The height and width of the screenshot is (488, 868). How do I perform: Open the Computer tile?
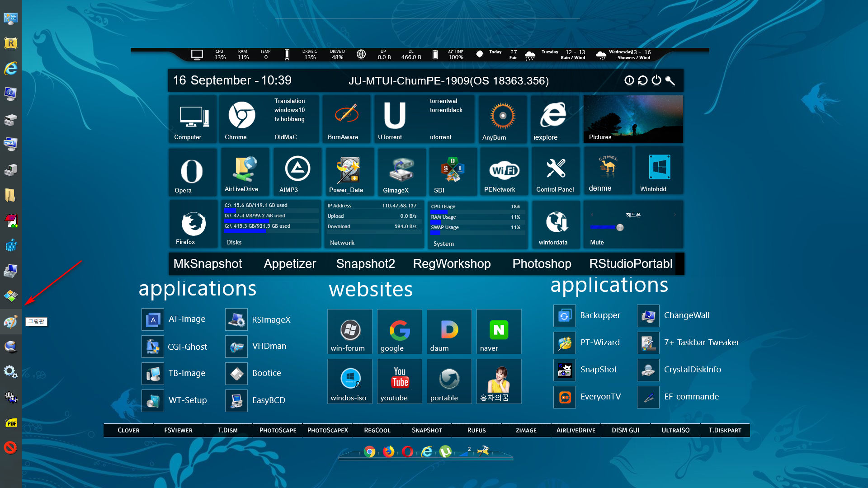tap(193, 119)
